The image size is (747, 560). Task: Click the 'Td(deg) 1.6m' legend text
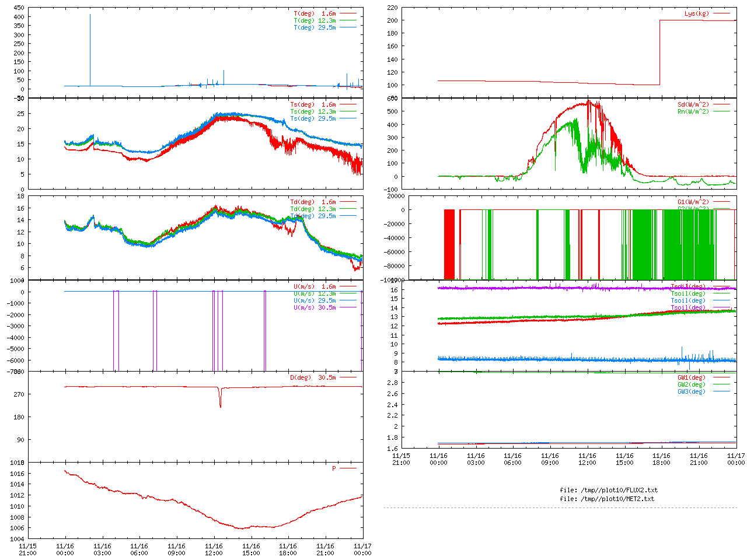(x=313, y=202)
